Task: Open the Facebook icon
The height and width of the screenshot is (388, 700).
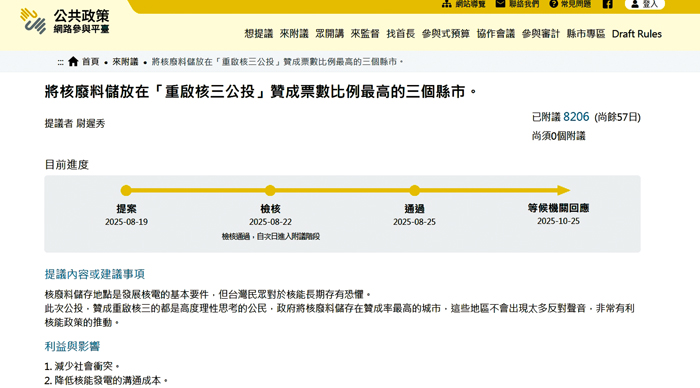Action: click(607, 4)
